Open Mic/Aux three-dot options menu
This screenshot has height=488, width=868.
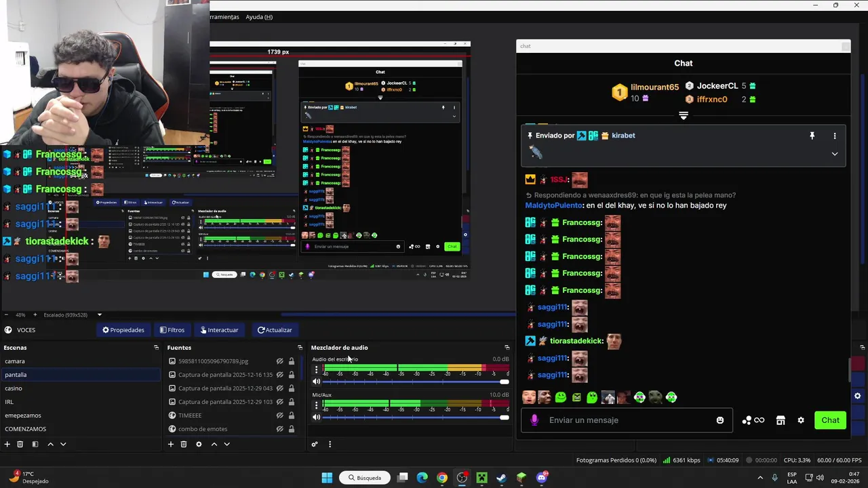(316, 405)
